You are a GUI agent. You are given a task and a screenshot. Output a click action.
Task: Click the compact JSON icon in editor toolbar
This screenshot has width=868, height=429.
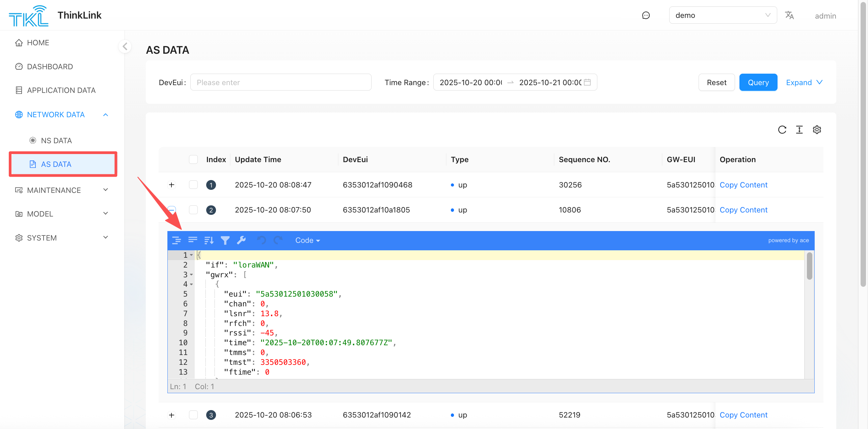pos(193,240)
